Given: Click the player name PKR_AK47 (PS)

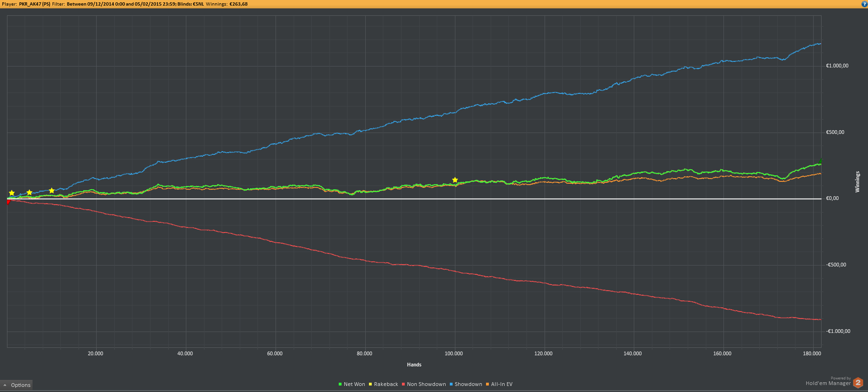Looking at the screenshot, I should (34, 4).
